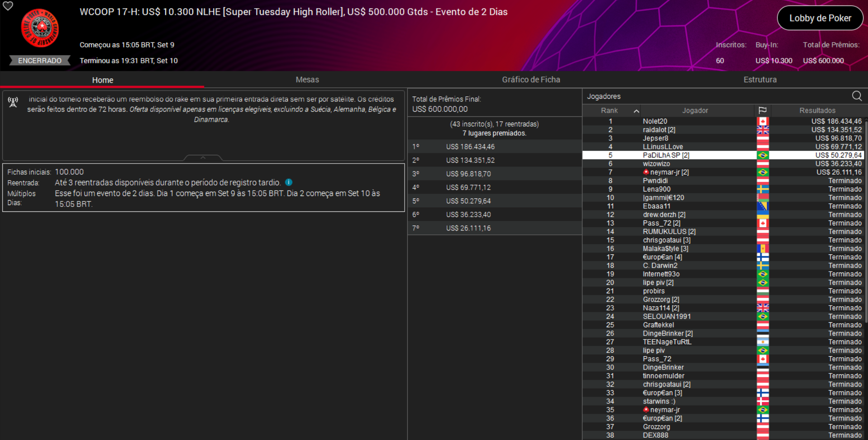Click the broadcast announcement icon
The image size is (868, 440).
[x=13, y=102]
